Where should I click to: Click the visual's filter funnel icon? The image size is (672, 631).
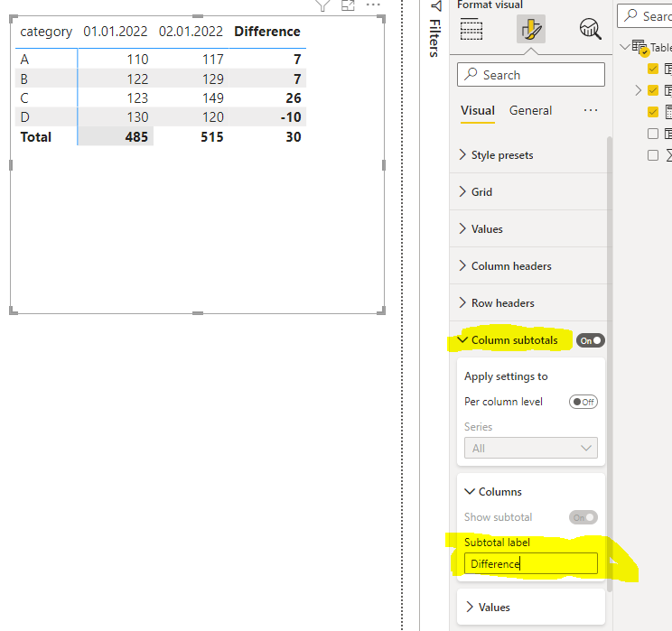tap(322, 5)
